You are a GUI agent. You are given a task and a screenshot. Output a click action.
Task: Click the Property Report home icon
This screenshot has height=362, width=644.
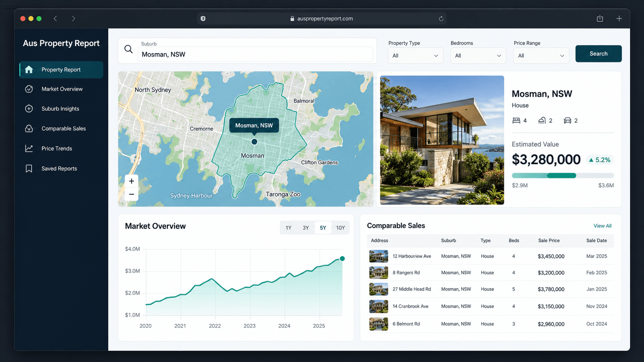pos(29,70)
